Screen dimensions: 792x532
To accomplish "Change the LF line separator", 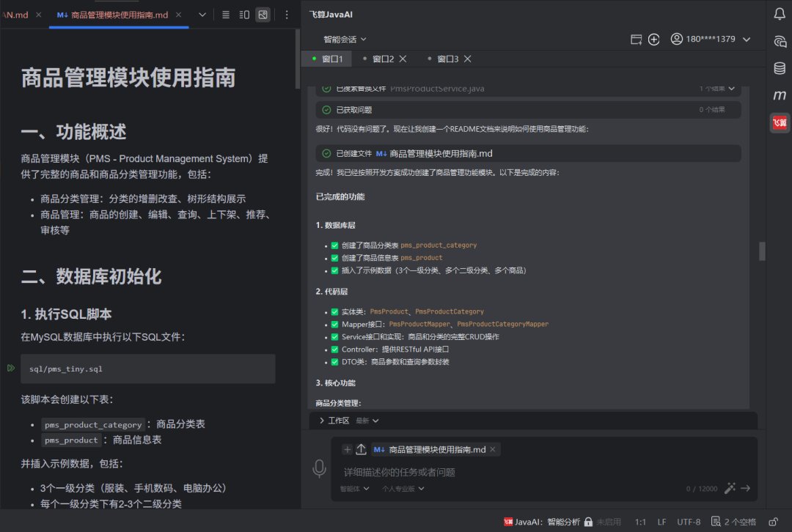I will pyautogui.click(x=661, y=522).
